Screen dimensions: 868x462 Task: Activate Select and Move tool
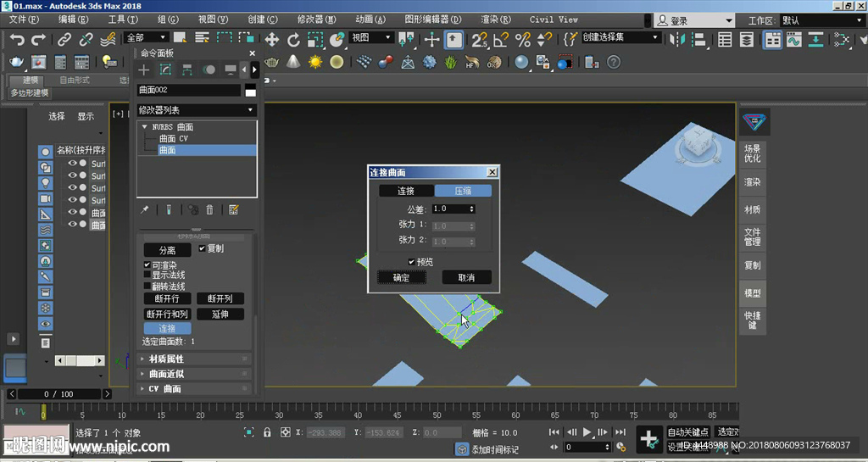272,39
